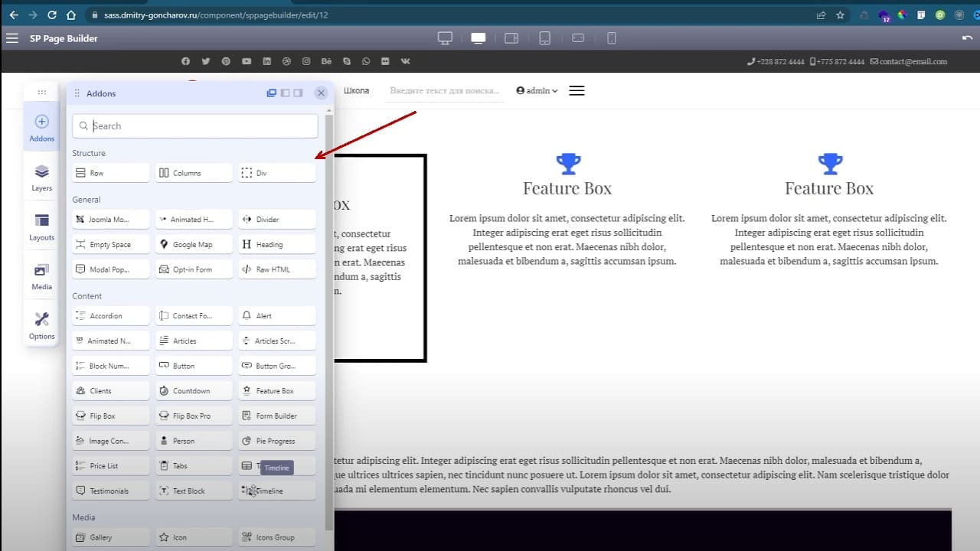
Task: Add the Raw HTML addon
Action: [x=277, y=269]
